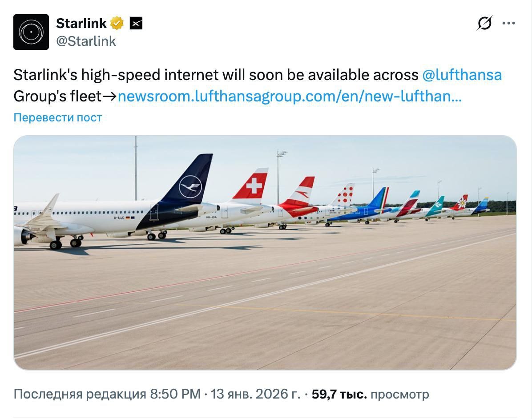Click "Перевести пост" to translate

[x=58, y=117]
